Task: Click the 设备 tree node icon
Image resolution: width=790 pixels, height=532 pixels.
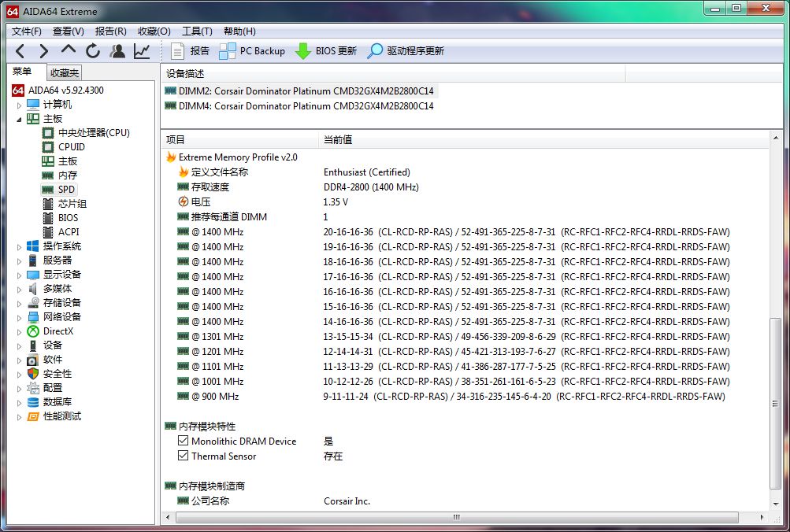Action: click(33, 345)
